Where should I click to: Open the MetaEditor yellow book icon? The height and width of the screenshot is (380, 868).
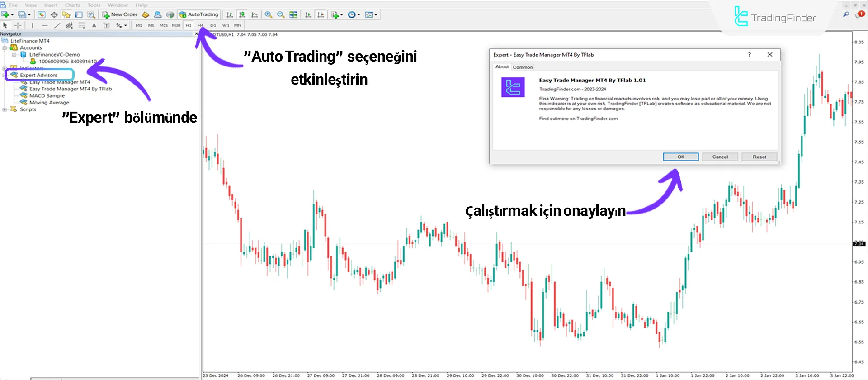[146, 14]
